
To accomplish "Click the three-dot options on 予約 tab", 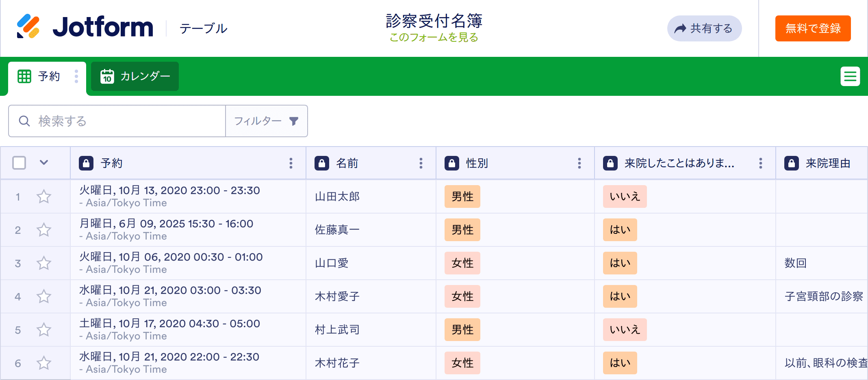I will coord(76,76).
